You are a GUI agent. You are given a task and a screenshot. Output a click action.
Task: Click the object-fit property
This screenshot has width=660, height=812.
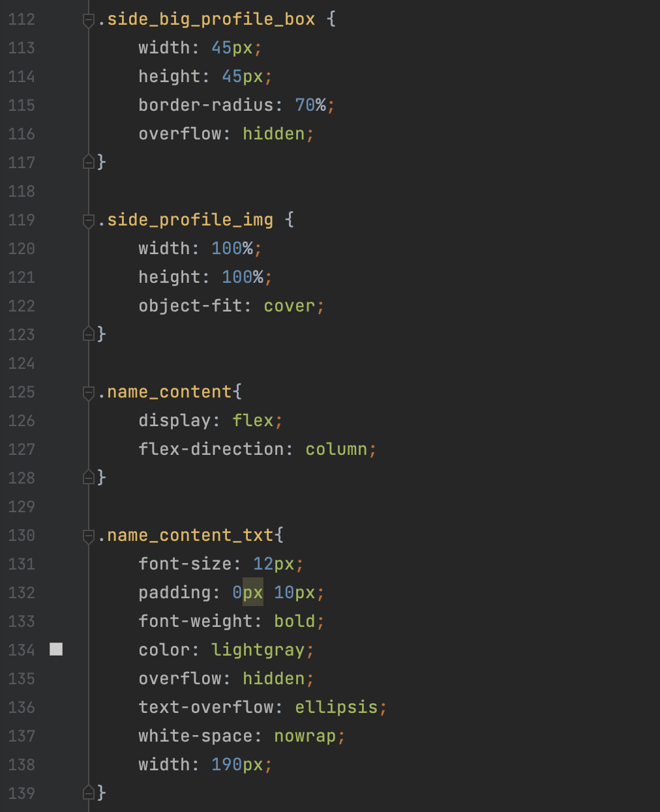190,306
